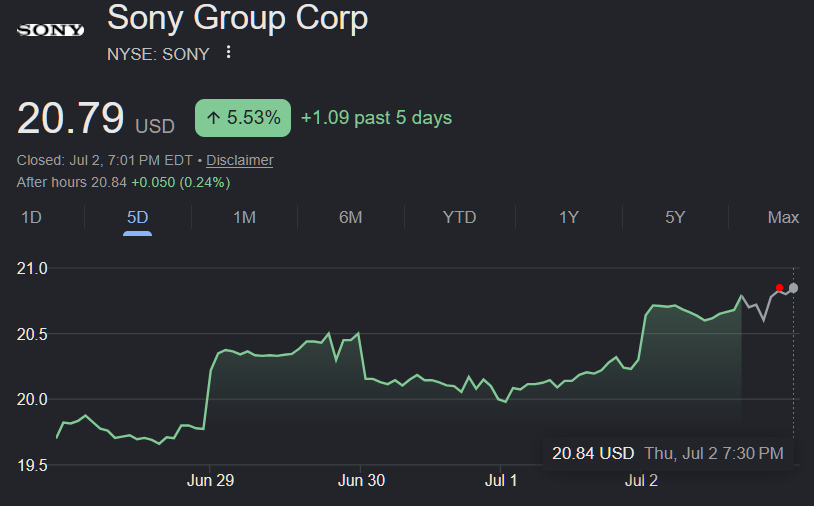Click the 20.0 y-axis label
The image size is (814, 506).
pos(32,399)
